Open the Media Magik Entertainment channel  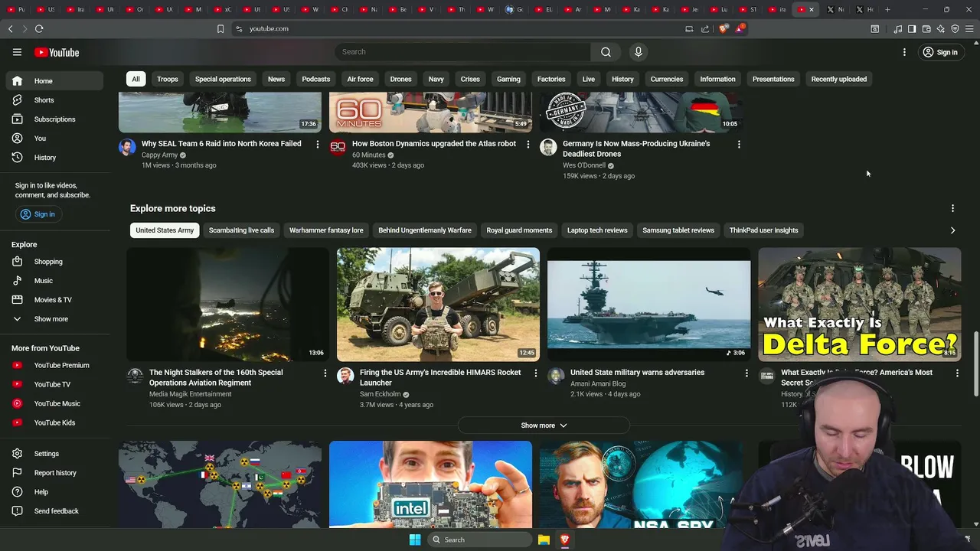pyautogui.click(x=190, y=394)
